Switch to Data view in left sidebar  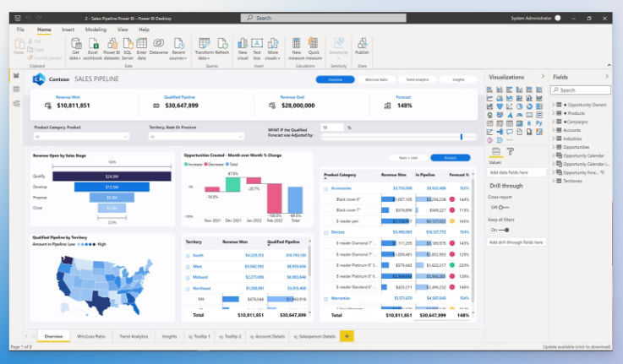point(16,90)
